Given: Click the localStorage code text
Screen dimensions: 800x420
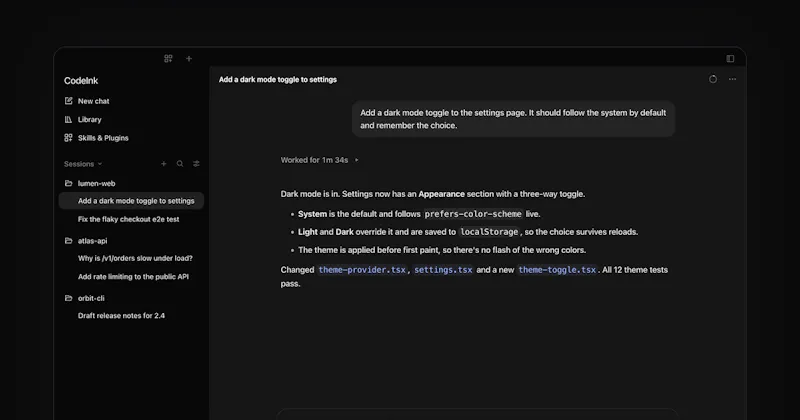Looking at the screenshot, I should click(x=489, y=232).
